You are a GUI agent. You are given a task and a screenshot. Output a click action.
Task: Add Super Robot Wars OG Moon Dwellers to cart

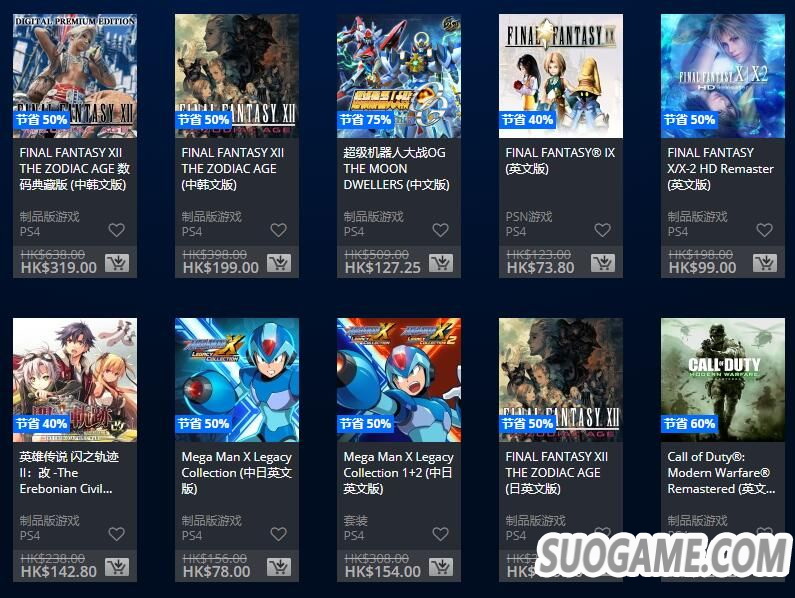pyautogui.click(x=441, y=263)
